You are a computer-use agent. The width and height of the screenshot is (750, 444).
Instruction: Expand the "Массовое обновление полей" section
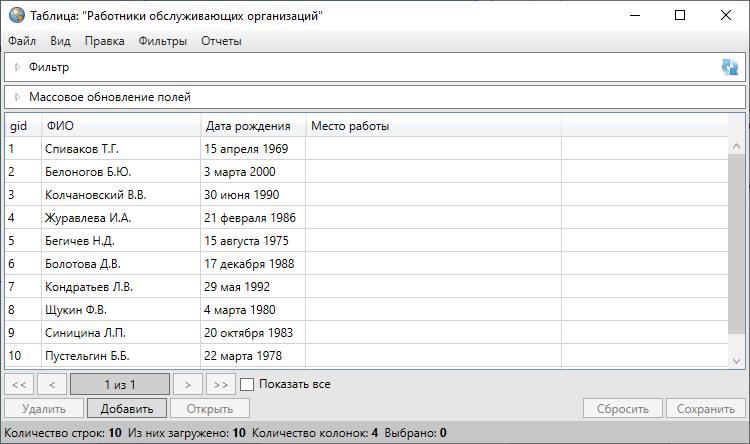pyautogui.click(x=17, y=98)
